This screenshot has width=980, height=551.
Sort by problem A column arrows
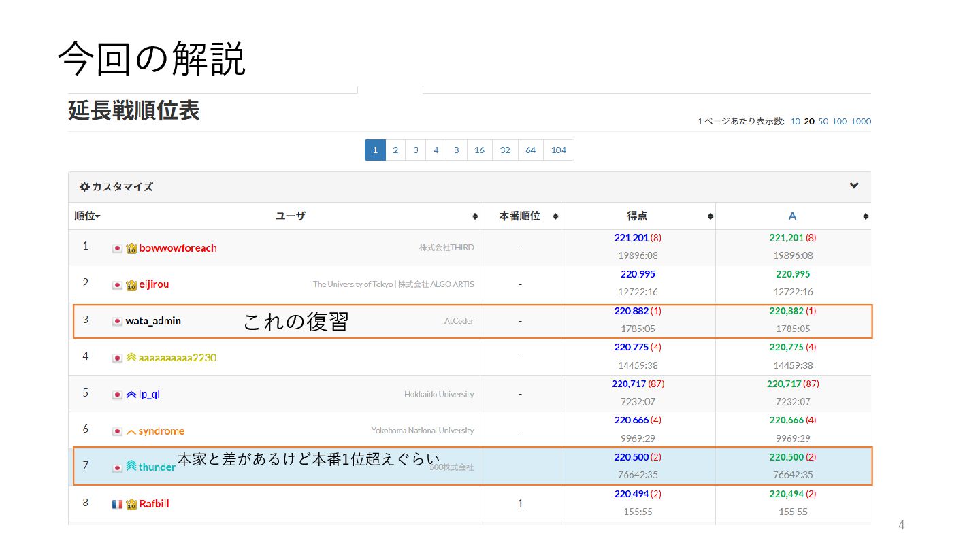(x=866, y=216)
